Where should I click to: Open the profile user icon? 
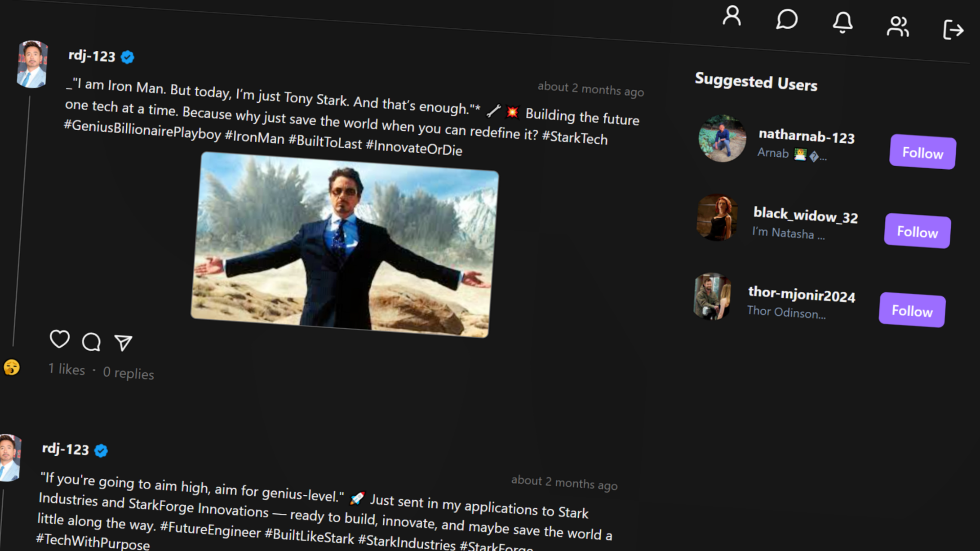(732, 16)
